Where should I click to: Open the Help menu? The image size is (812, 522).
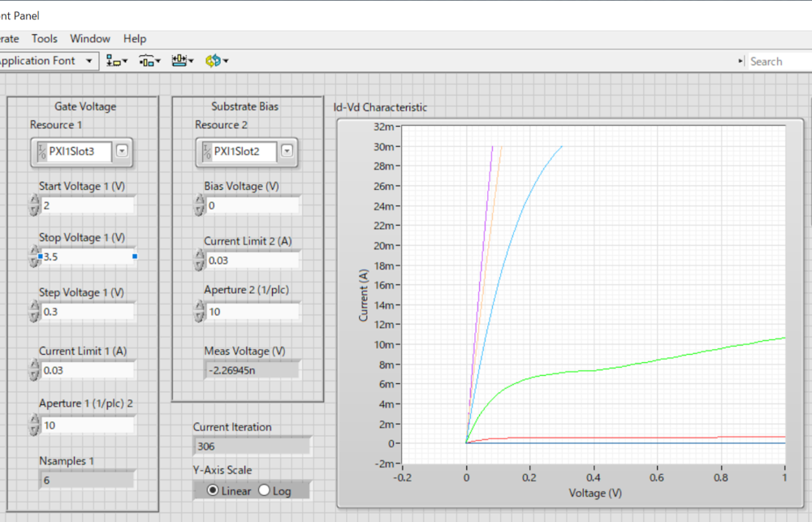coord(135,38)
